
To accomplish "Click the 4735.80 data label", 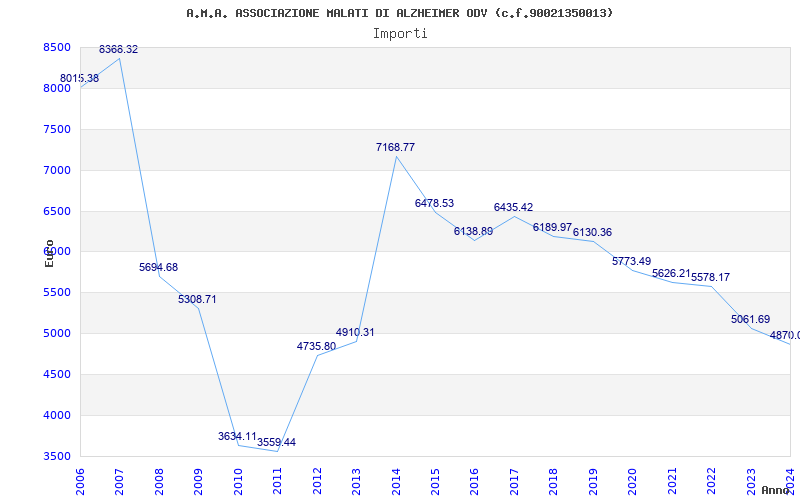I will pos(316,346).
